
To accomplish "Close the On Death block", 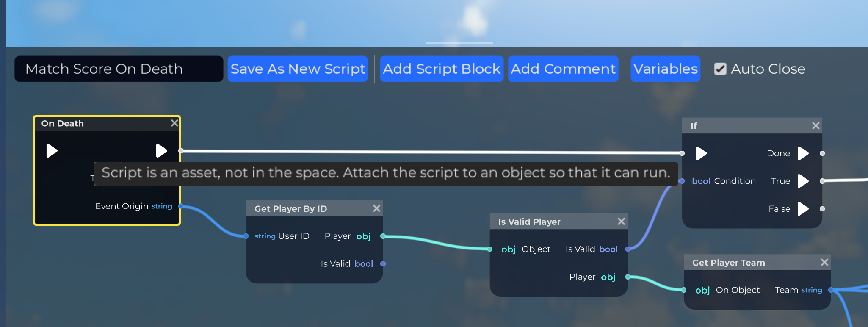I will point(174,123).
